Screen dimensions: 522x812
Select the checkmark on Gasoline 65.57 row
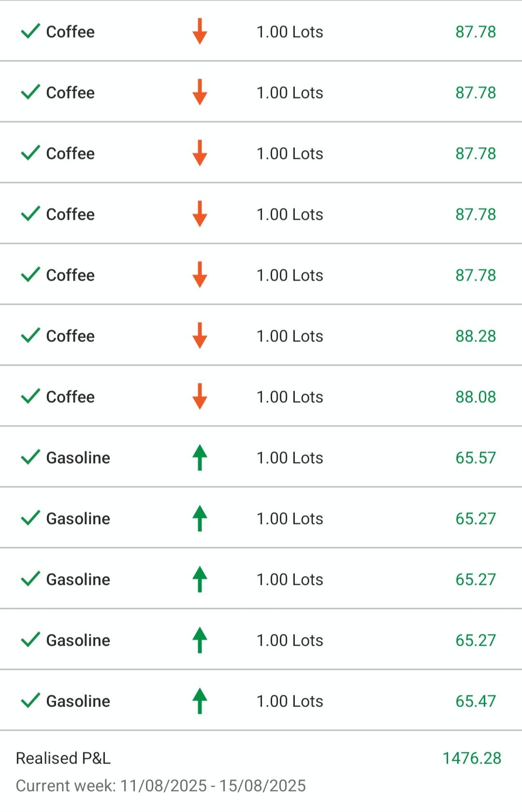(30, 457)
